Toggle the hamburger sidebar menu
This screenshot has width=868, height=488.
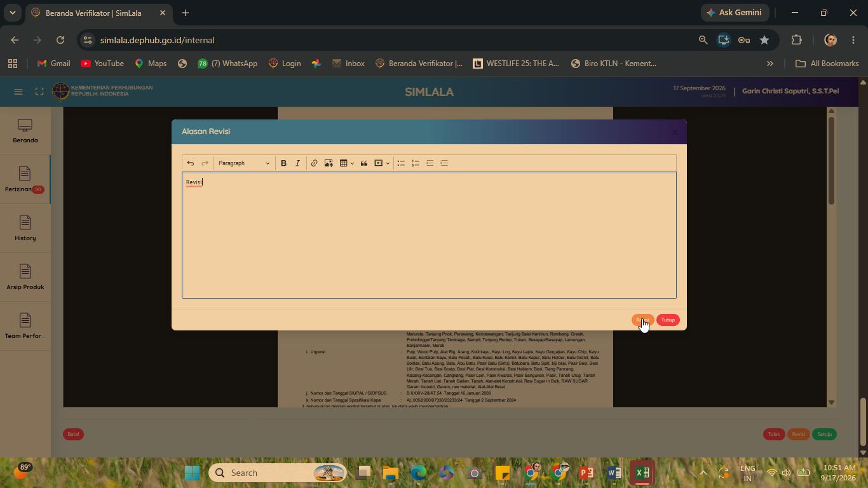(18, 91)
